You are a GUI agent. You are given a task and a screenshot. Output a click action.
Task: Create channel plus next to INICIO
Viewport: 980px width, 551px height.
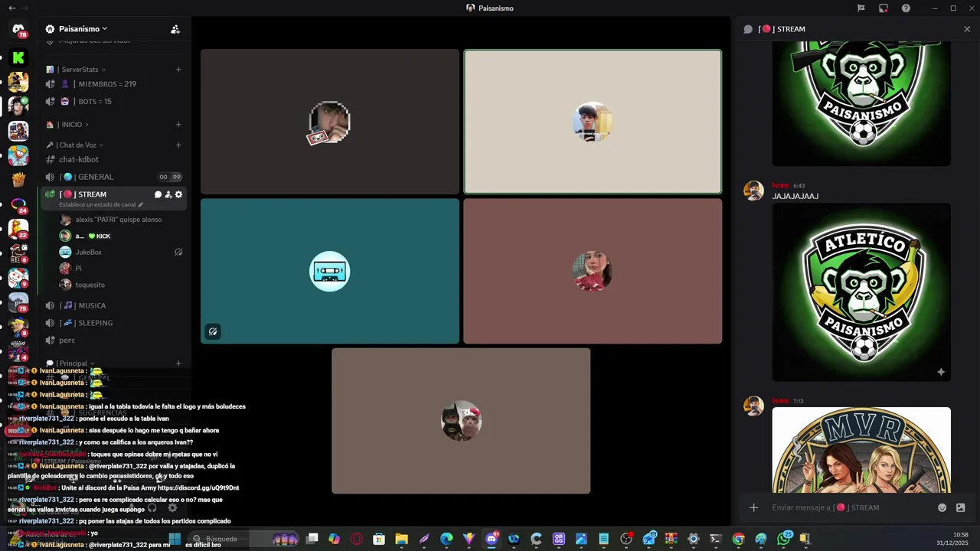[x=178, y=125]
